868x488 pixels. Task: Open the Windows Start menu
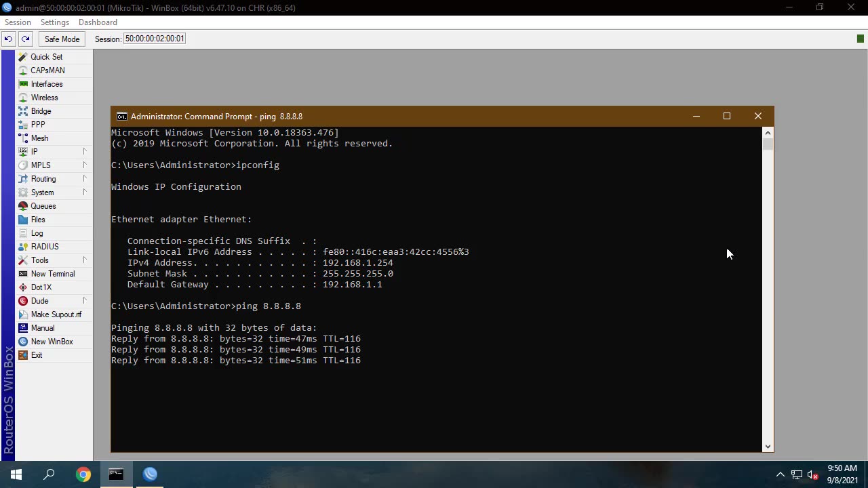(x=16, y=474)
